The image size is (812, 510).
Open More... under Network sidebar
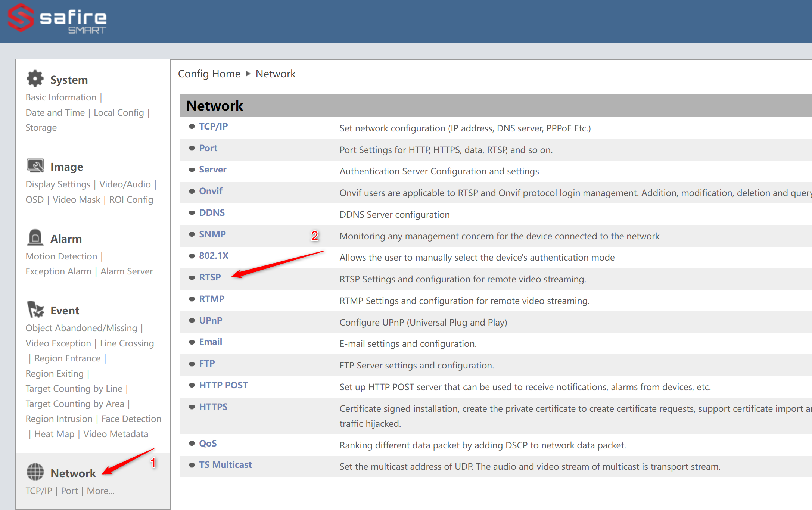click(100, 491)
